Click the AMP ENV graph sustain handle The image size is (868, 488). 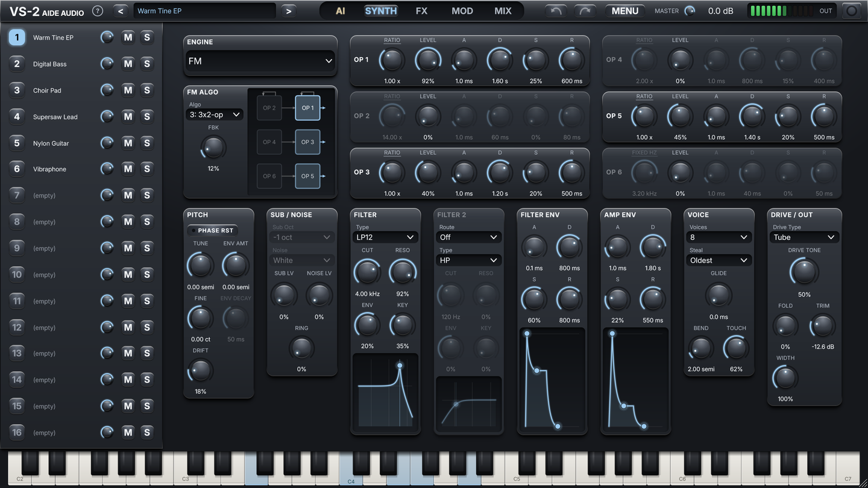coord(624,406)
